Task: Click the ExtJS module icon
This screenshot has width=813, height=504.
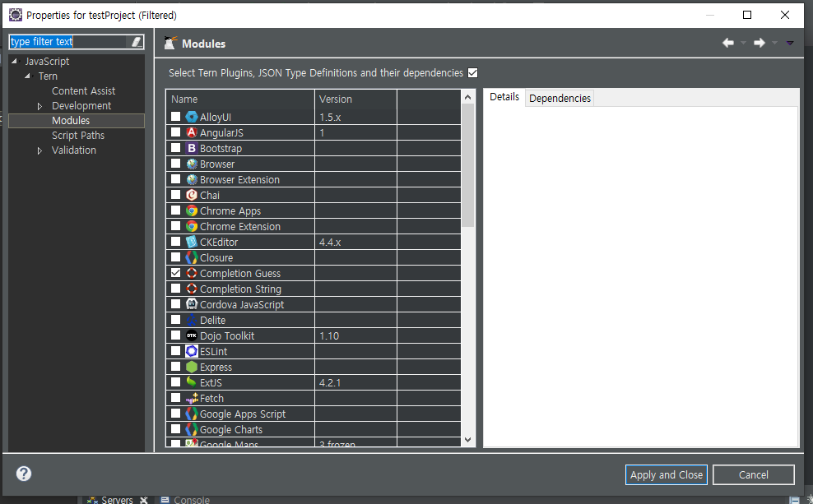Action: click(192, 382)
